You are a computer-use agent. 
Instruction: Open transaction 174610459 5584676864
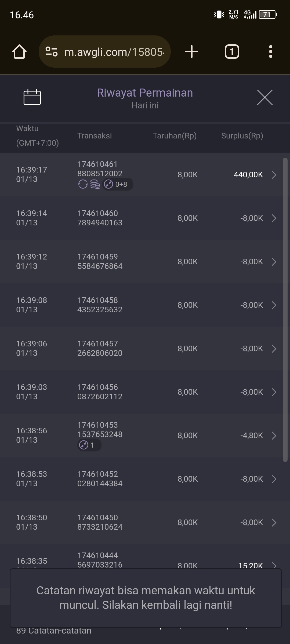tap(100, 262)
